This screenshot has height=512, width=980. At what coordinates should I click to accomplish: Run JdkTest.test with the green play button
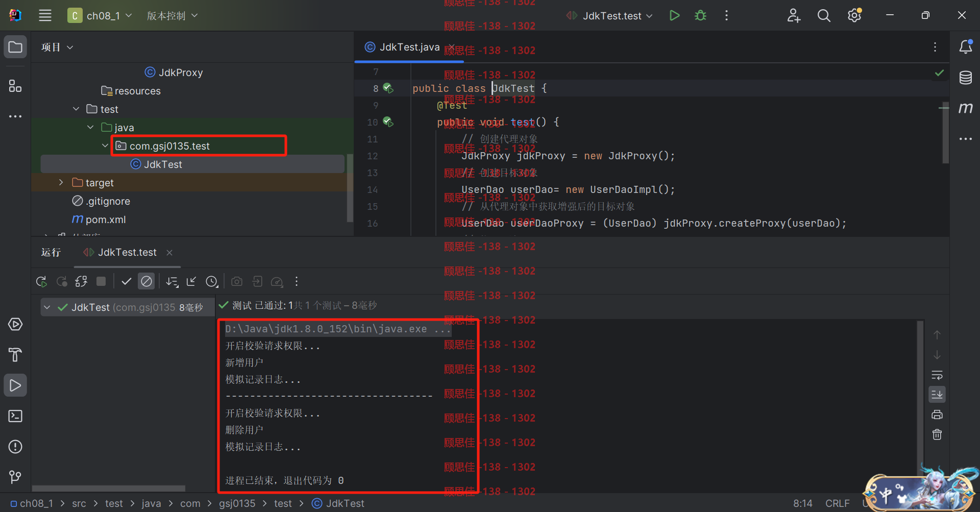point(674,15)
